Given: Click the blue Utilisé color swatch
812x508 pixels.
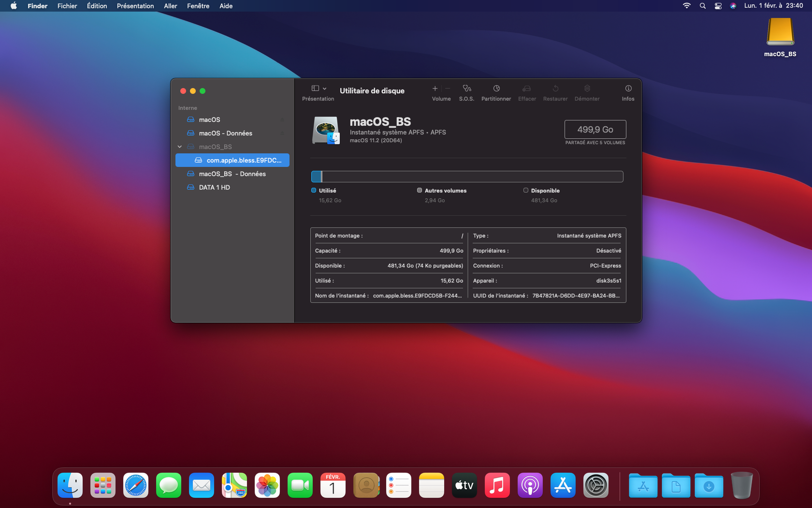Looking at the screenshot, I should (x=314, y=190).
